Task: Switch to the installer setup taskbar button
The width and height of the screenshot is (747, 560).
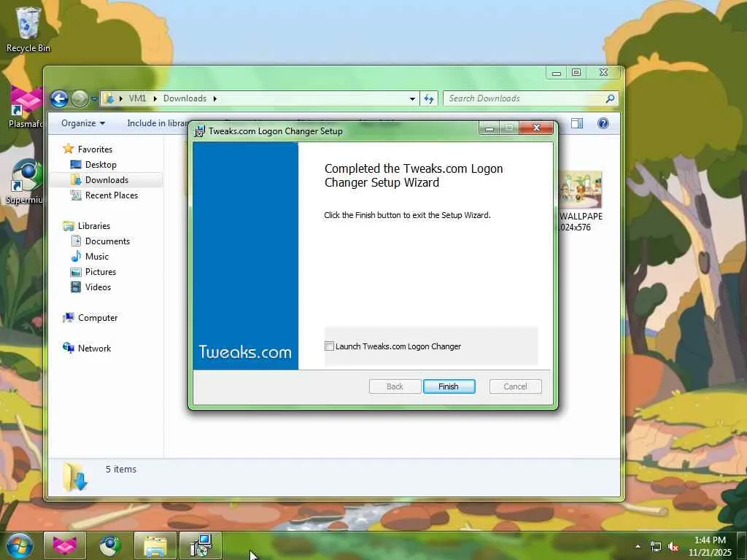Action: 201,545
